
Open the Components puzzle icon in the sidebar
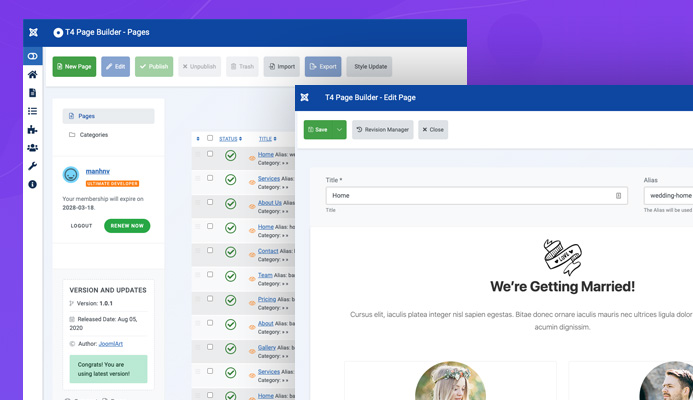pos(32,130)
